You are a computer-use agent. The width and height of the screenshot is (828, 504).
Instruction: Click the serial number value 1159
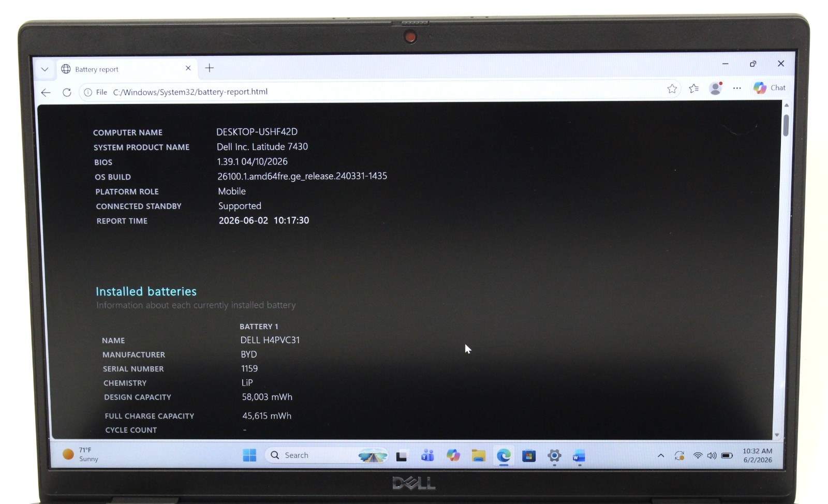click(x=249, y=368)
